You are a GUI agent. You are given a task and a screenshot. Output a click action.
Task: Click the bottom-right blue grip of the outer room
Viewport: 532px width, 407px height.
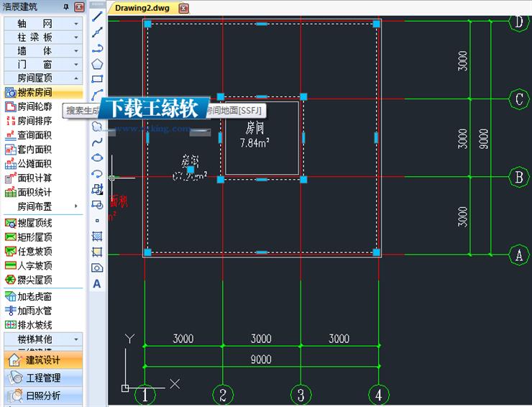click(x=376, y=252)
